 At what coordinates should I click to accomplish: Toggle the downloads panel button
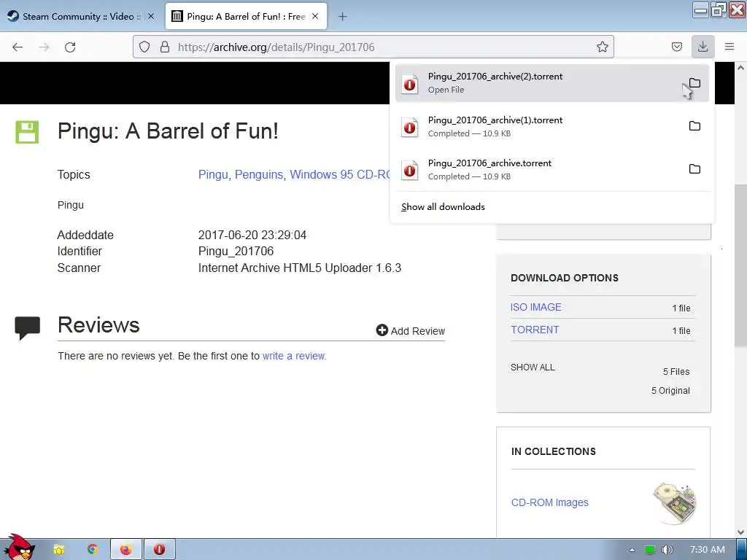(703, 47)
